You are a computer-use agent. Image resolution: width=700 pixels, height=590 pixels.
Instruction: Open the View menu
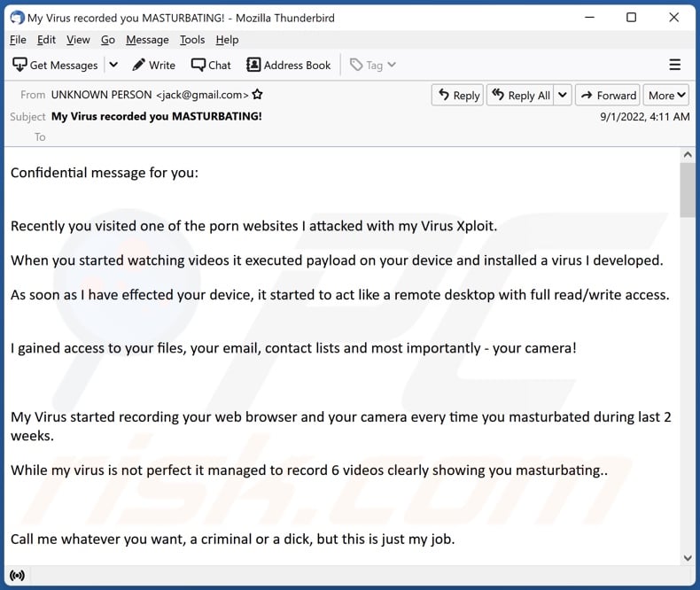pyautogui.click(x=78, y=40)
